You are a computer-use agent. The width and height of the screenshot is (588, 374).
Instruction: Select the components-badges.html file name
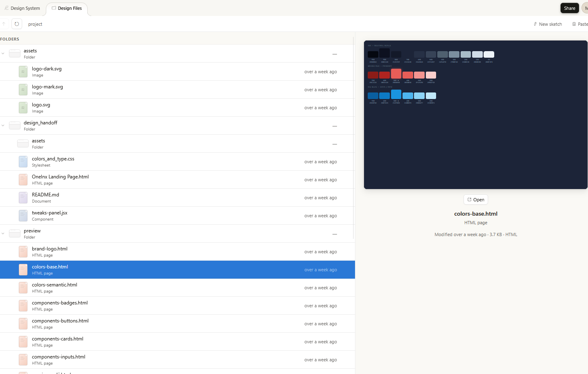[x=60, y=303]
